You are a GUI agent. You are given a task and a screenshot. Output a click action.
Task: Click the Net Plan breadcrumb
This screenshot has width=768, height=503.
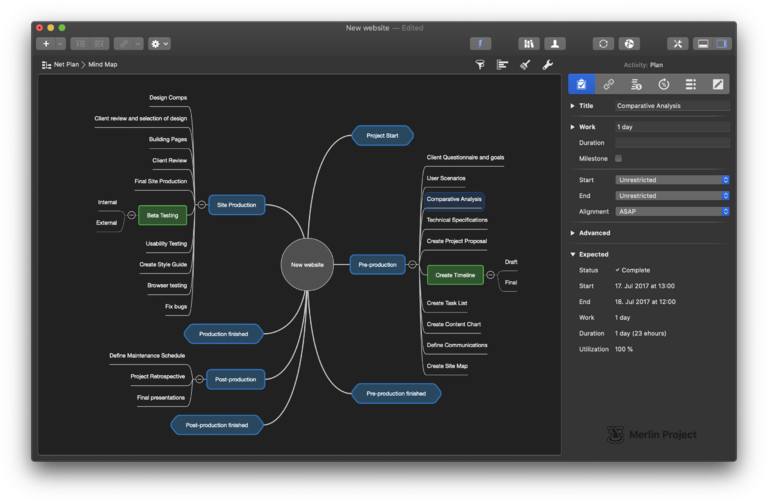pyautogui.click(x=61, y=65)
